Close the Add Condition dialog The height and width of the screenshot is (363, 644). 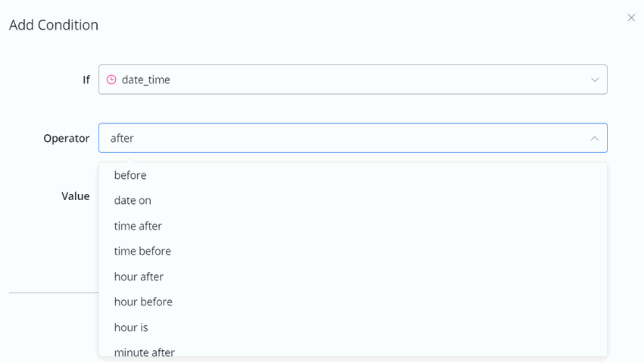point(631,17)
